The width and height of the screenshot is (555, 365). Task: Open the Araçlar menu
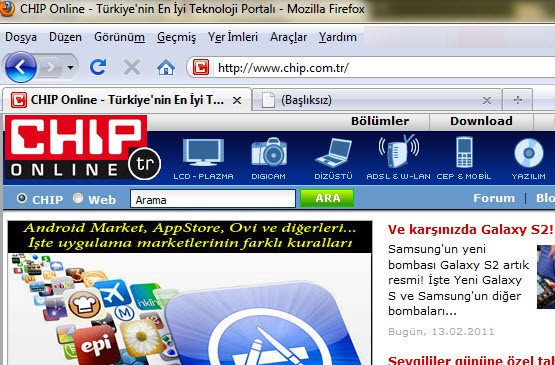tap(288, 37)
